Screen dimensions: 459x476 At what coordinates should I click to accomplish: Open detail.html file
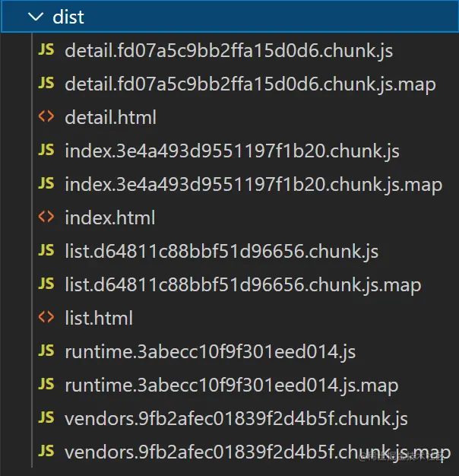pos(111,117)
